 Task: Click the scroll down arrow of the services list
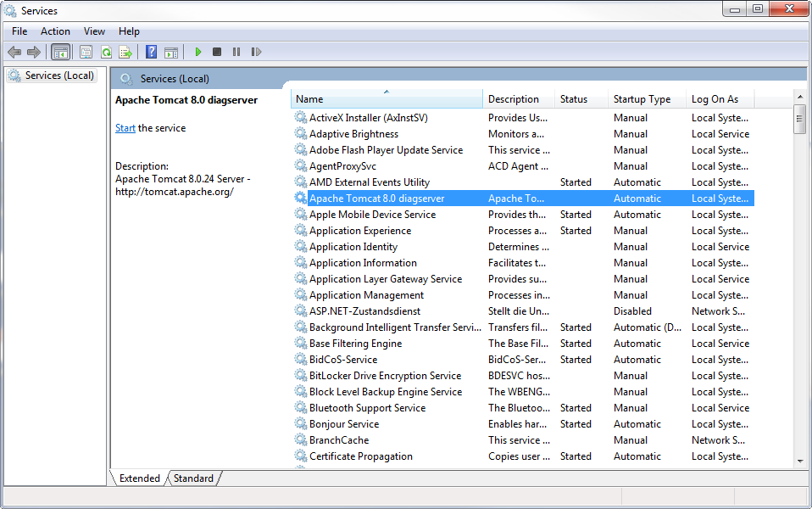click(800, 461)
